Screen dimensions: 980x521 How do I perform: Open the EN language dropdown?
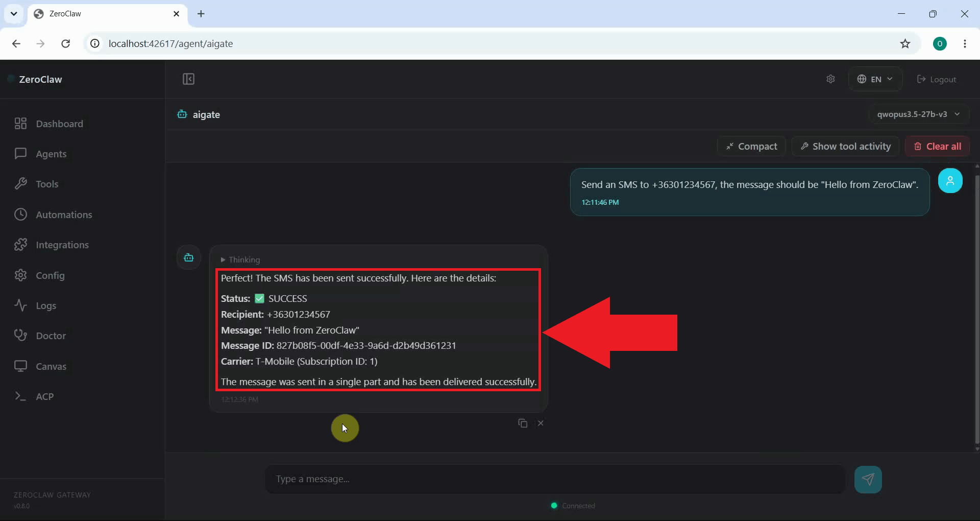[x=875, y=79]
